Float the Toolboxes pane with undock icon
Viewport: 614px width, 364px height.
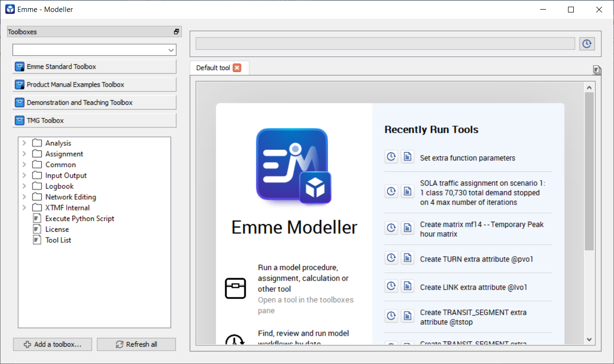click(176, 32)
